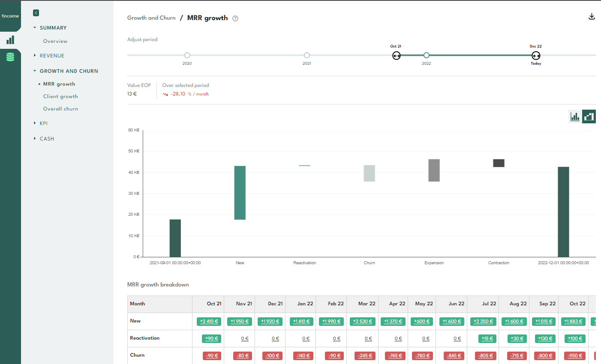Switch to bar chart view
Viewport: 601px width, 364px height.
[575, 116]
